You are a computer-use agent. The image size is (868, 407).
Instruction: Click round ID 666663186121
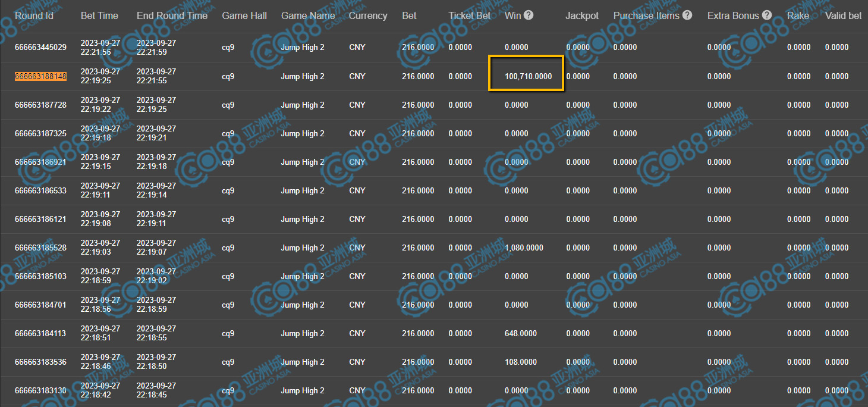click(x=40, y=219)
